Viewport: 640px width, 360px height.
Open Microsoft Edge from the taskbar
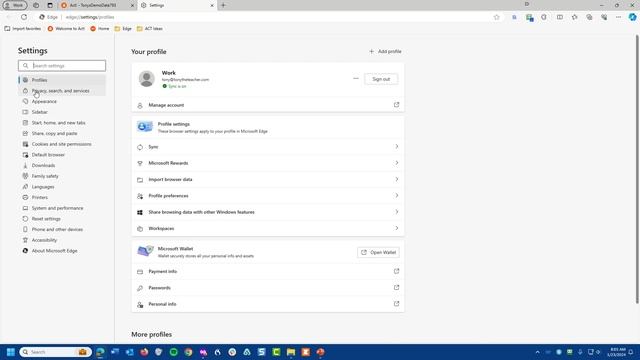pos(100,352)
